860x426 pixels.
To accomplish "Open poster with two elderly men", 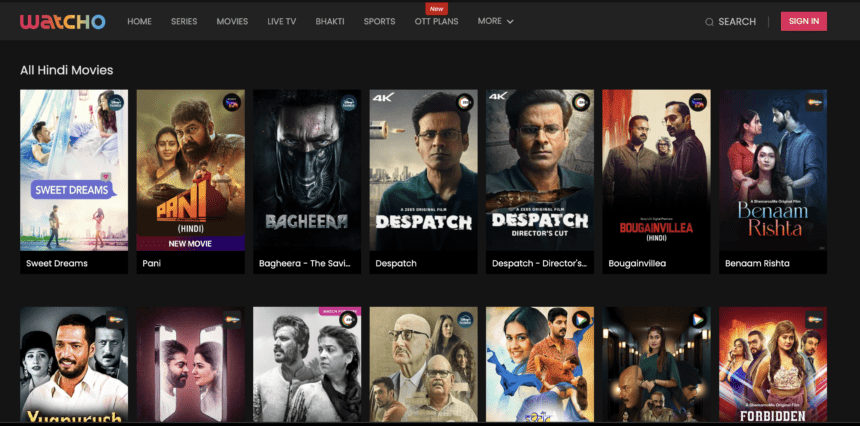I will pos(423,365).
